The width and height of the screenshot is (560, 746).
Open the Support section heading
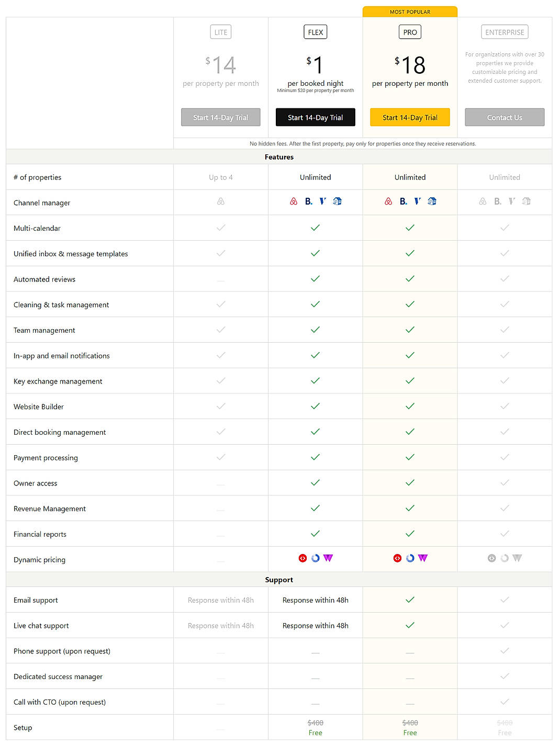[279, 580]
